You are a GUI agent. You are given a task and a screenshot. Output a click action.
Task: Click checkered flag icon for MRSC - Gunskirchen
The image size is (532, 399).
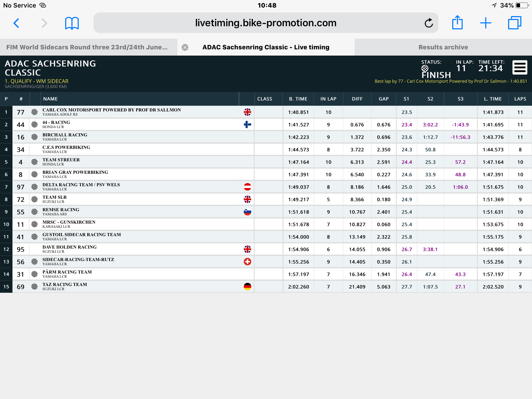coord(35,224)
